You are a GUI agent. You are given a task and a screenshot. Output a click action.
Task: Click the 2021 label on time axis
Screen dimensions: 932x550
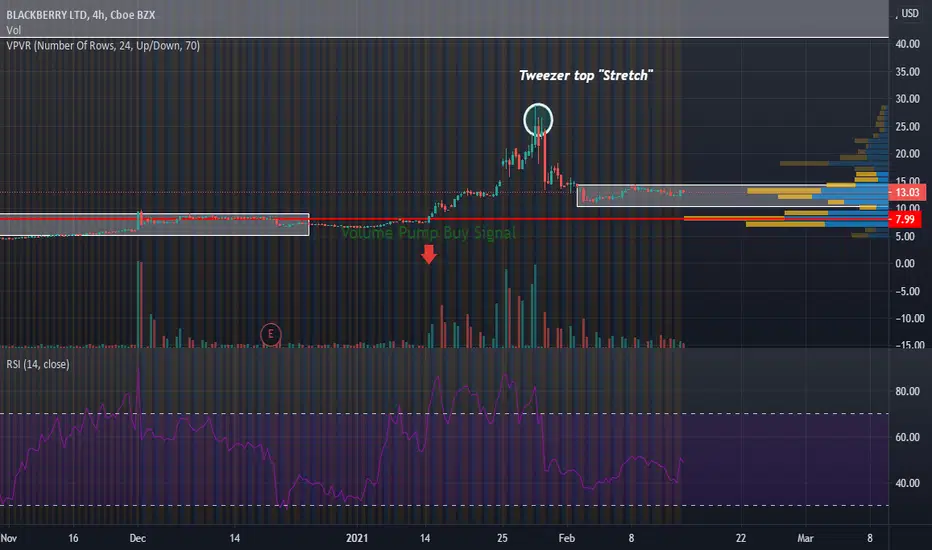click(357, 538)
